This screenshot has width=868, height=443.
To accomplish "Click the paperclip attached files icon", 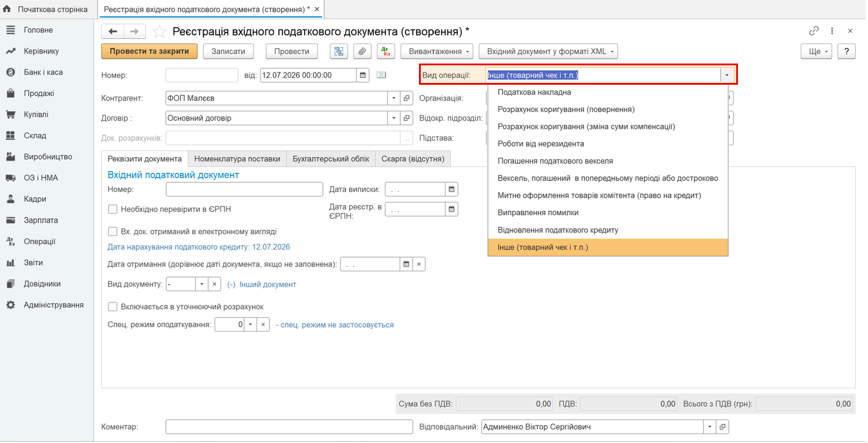I will 363,51.
